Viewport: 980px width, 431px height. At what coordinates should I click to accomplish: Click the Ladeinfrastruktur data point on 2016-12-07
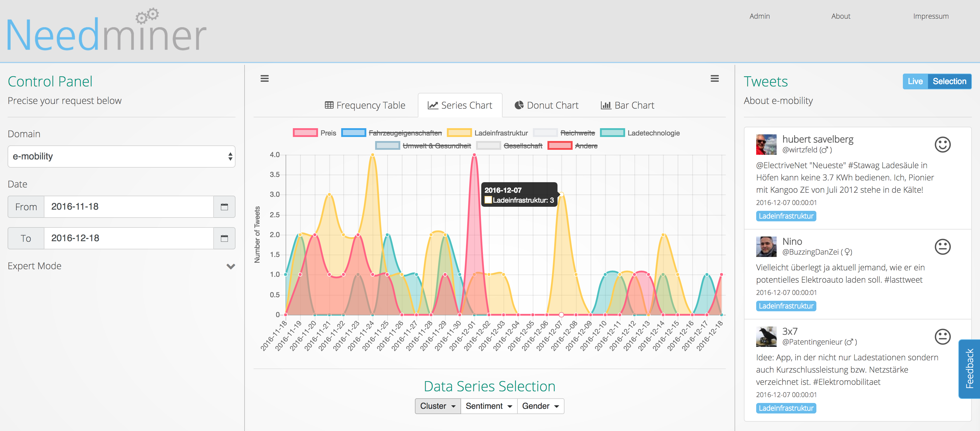[x=561, y=194]
